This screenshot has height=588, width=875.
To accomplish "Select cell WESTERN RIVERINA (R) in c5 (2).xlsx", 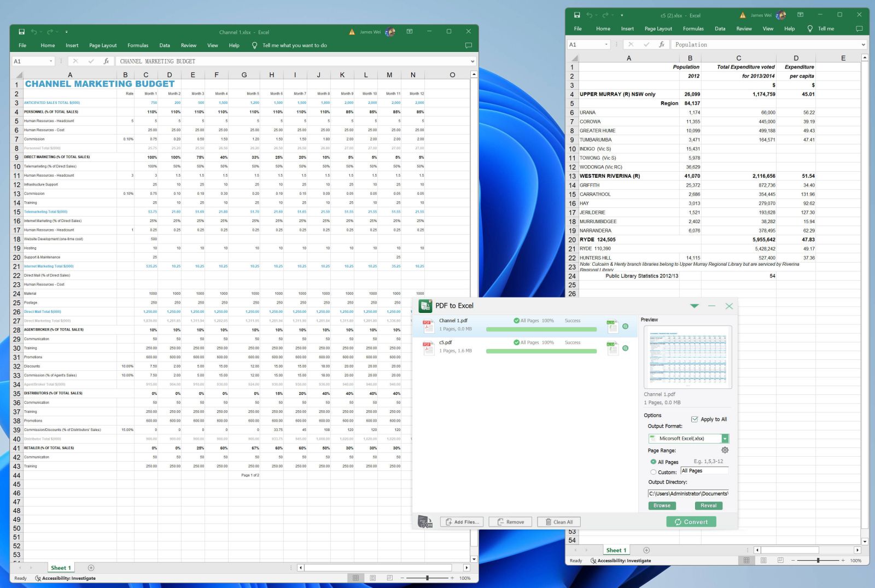I will 628,176.
